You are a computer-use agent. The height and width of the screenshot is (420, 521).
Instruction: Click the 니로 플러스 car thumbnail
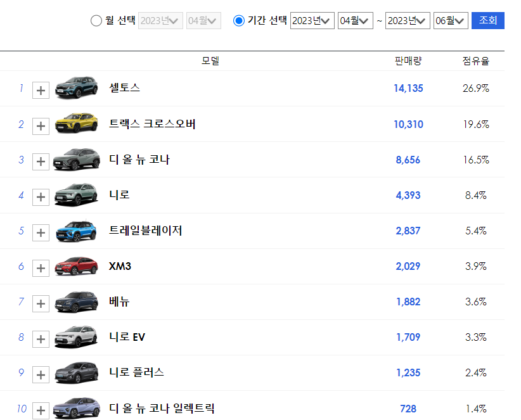pyautogui.click(x=77, y=372)
